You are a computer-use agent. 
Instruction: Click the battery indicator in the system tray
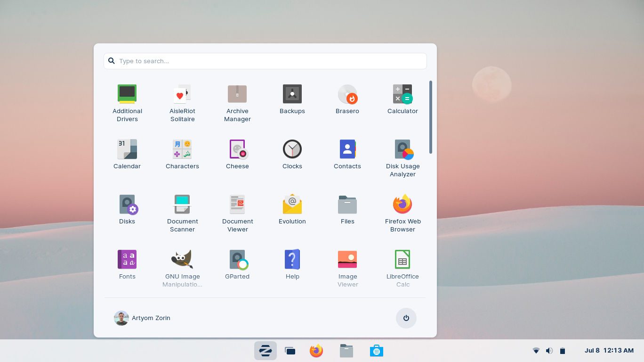pos(562,351)
